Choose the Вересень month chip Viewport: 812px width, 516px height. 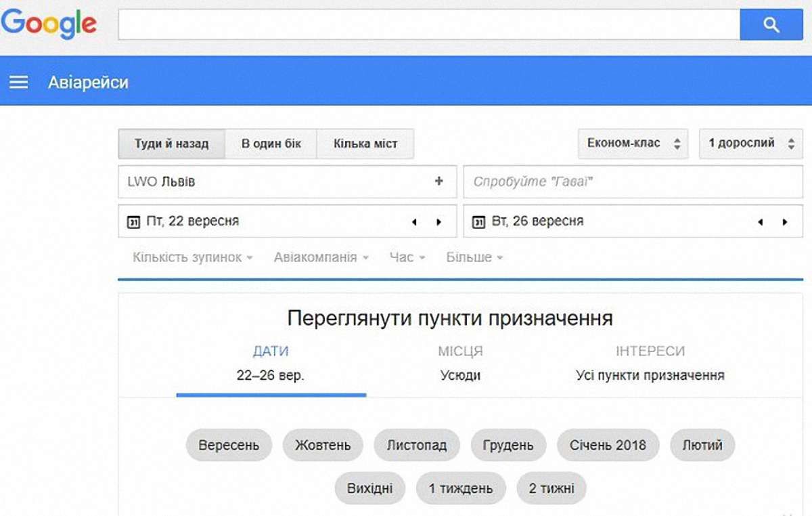pos(229,445)
